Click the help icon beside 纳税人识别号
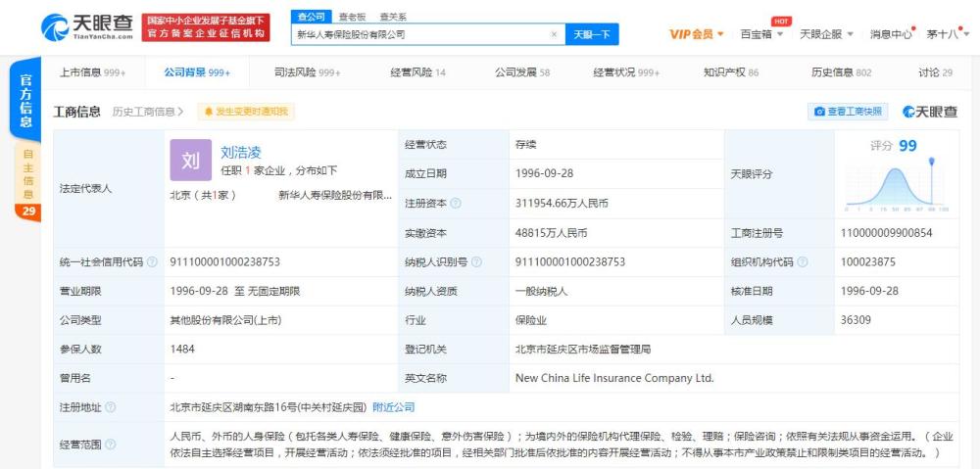This screenshot has height=469, width=980. pyautogui.click(x=476, y=262)
